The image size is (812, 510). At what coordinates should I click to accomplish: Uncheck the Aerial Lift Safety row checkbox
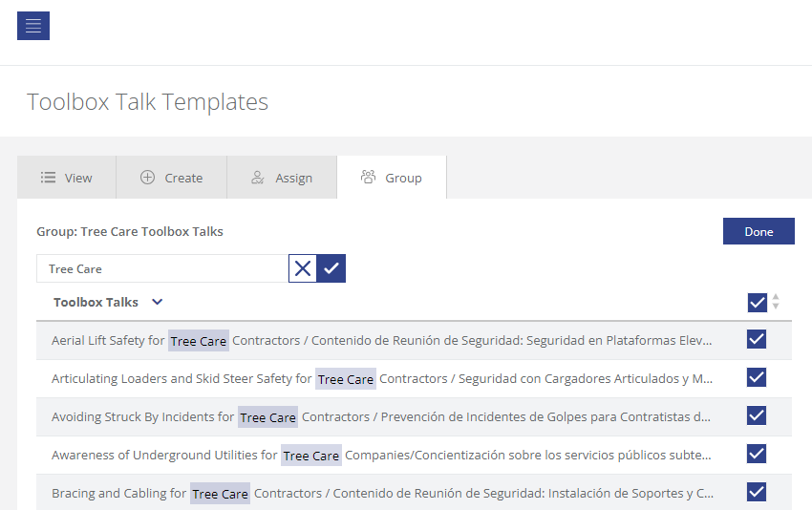click(757, 340)
